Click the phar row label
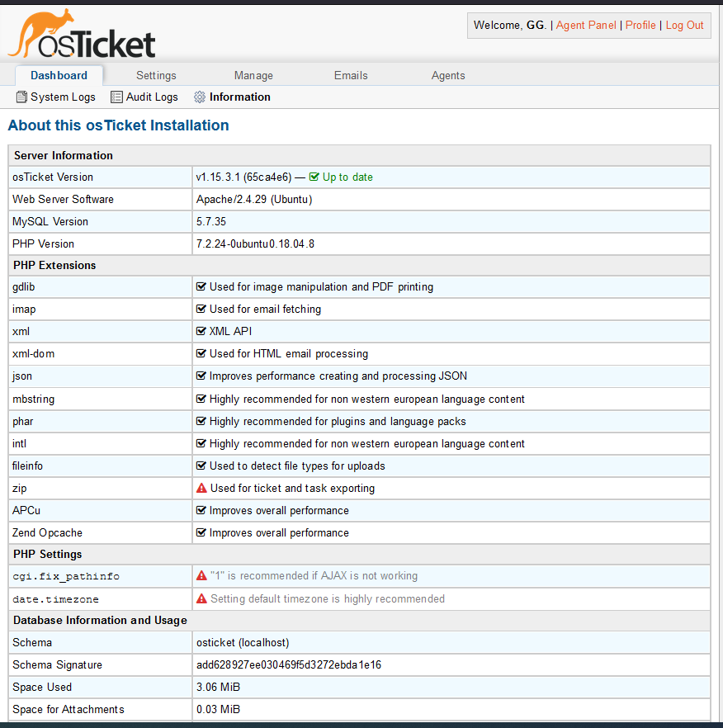 [x=23, y=421]
